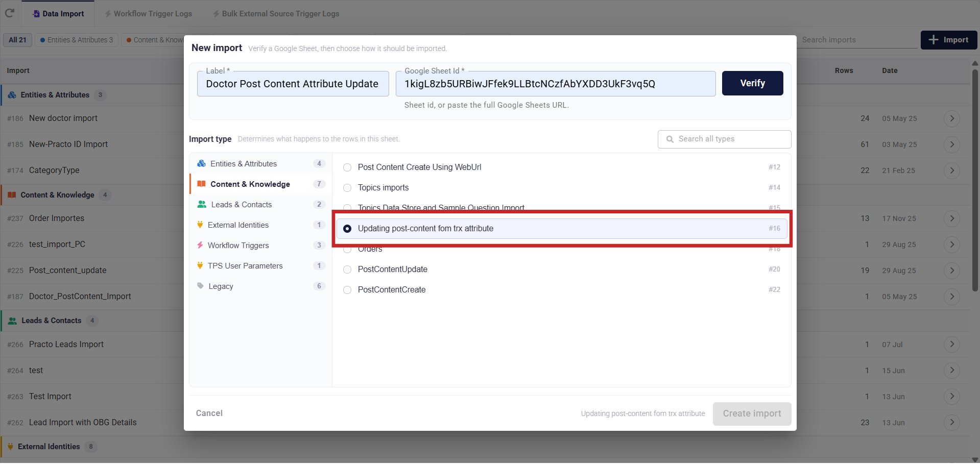
Task: Open Bulk External Source Trigger Logs tab
Action: (x=276, y=14)
